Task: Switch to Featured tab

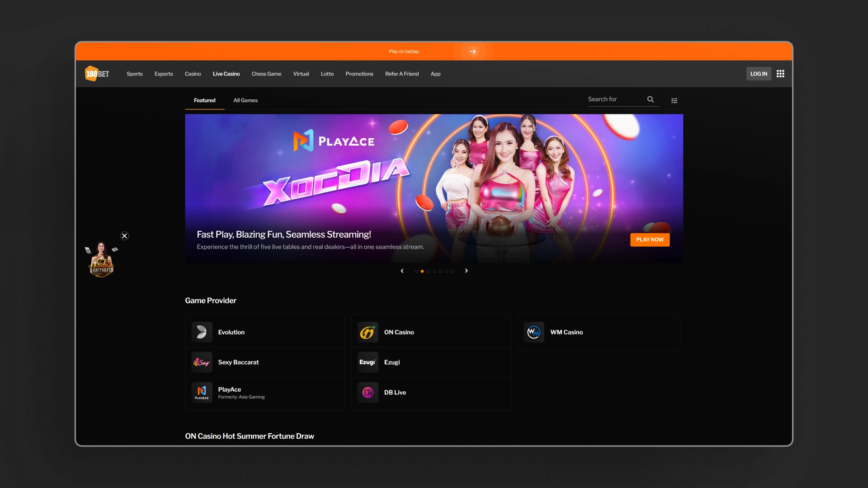Action: pyautogui.click(x=205, y=100)
